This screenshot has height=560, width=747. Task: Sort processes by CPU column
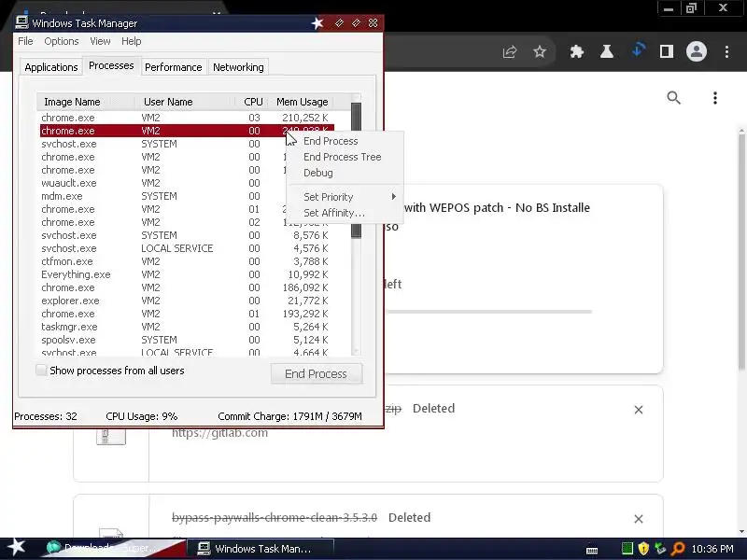(x=250, y=102)
